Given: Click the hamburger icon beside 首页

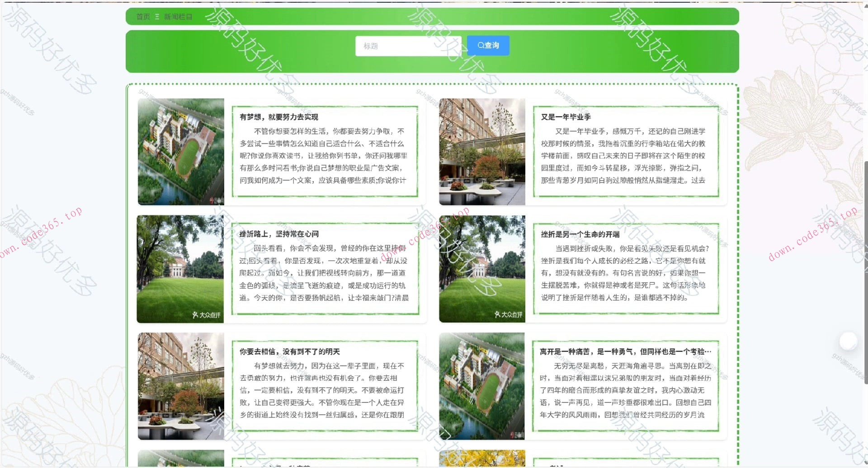Looking at the screenshot, I should click(157, 16).
